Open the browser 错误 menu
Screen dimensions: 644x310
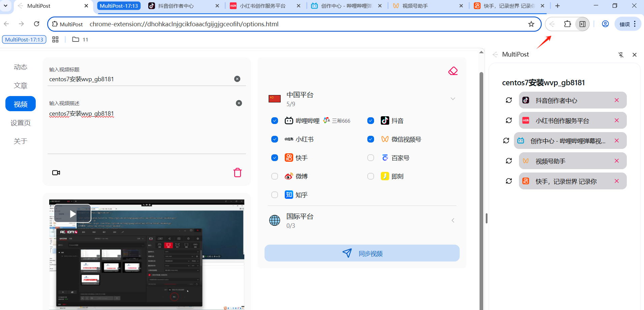(628, 24)
